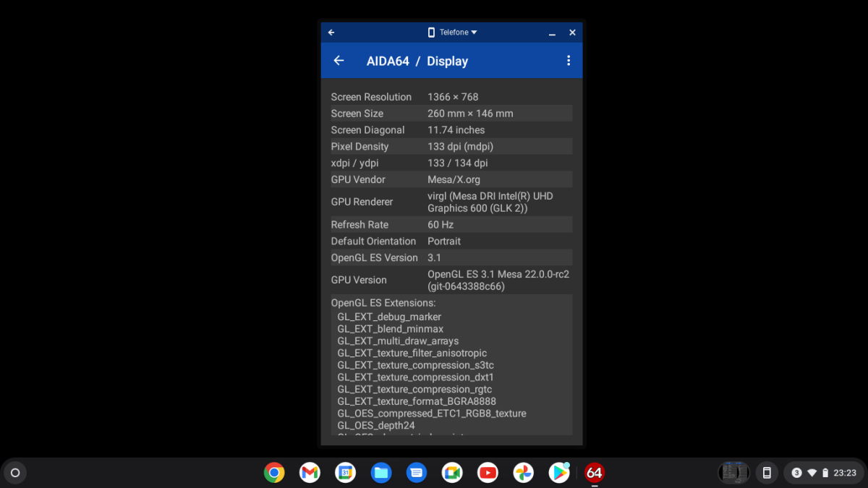Select the Screen Resolution label
The height and width of the screenshot is (488, 868).
coord(371,97)
